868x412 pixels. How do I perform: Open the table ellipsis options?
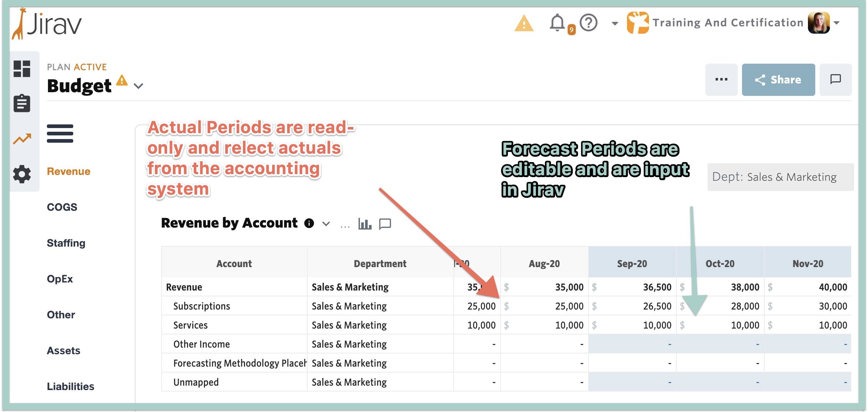(345, 226)
